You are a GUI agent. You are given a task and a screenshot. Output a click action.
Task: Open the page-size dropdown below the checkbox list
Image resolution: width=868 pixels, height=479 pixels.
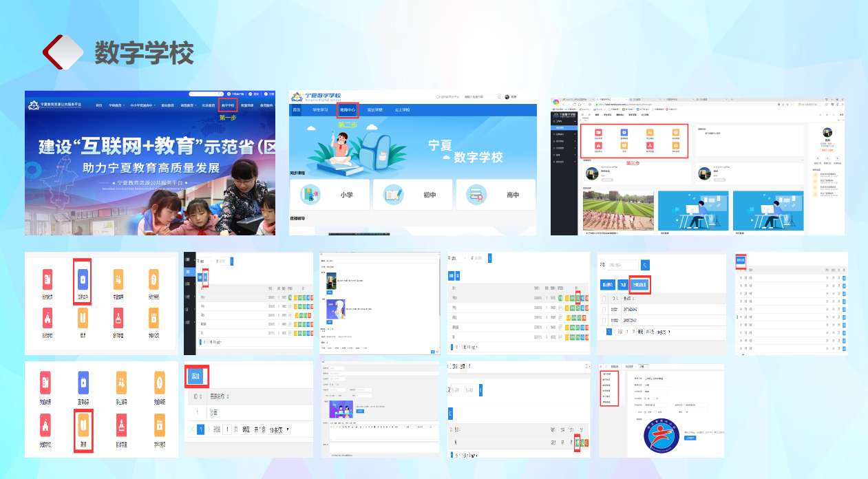coord(662,332)
